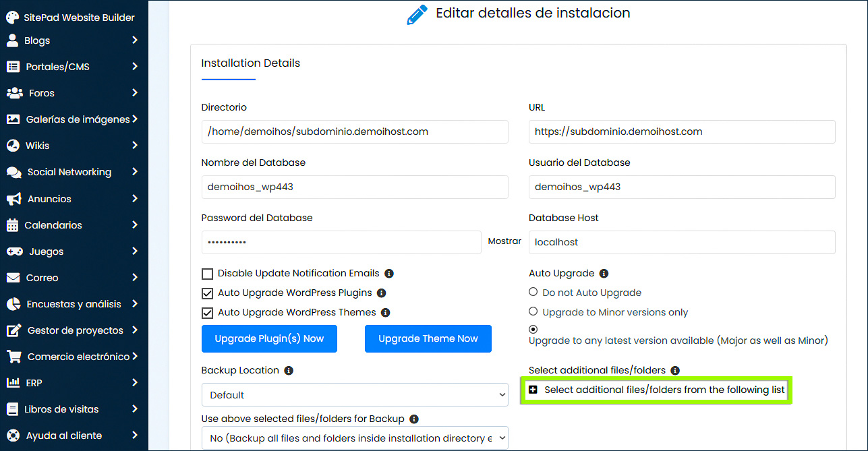Screen dimensions: 868x451
Task: Open the Portales/CMS sidebar icon
Action: [x=13, y=66]
